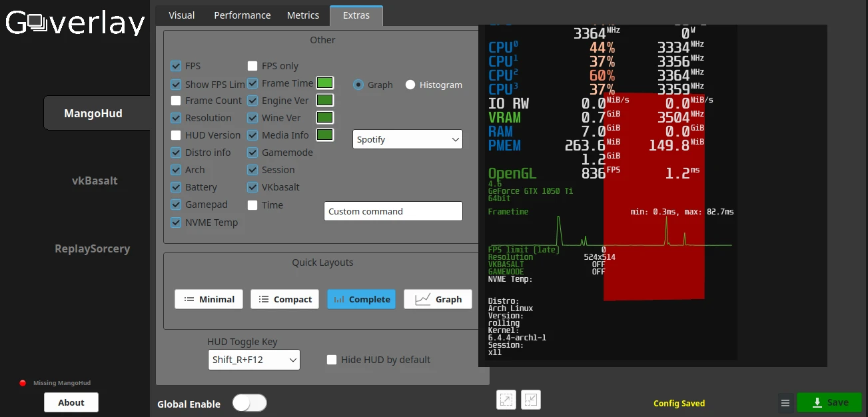Click the shrink preview icon
Image resolution: width=868 pixels, height=417 pixels.
[531, 400]
